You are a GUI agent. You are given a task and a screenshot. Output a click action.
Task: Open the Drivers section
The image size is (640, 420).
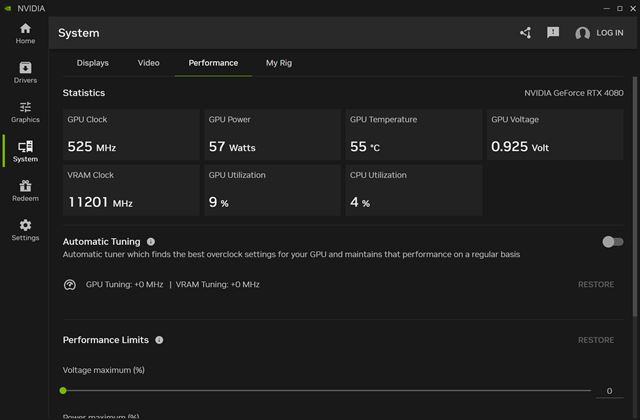(x=25, y=73)
